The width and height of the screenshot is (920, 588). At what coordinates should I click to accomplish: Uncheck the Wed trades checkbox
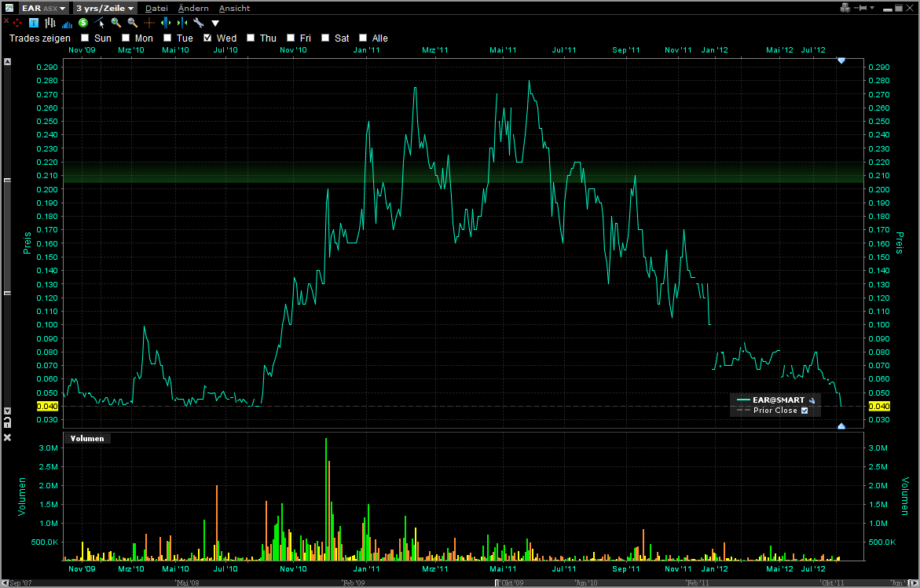click(208, 38)
